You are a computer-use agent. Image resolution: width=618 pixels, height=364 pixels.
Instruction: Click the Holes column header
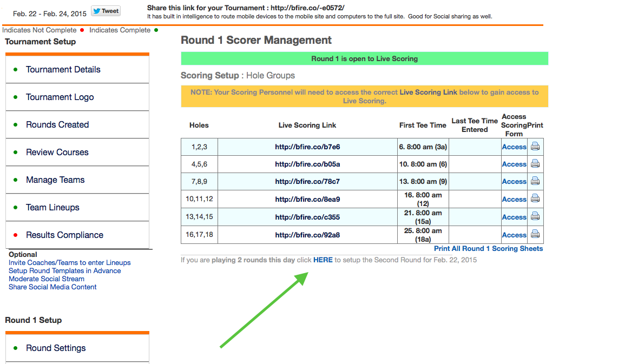(x=199, y=125)
